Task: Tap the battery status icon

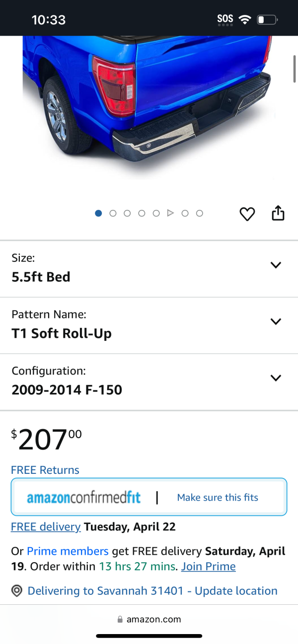Action: click(x=267, y=20)
